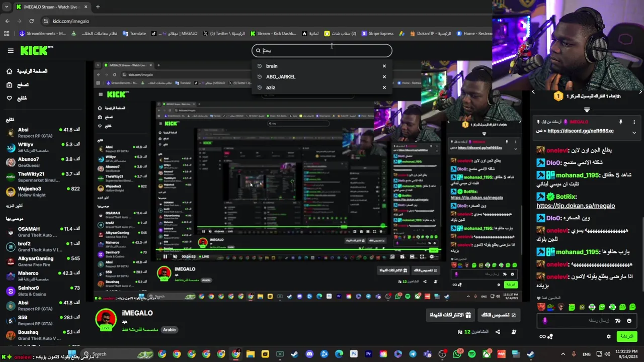Select 'aziz' search suggestion
The height and width of the screenshot is (362, 644).
[x=322, y=87]
